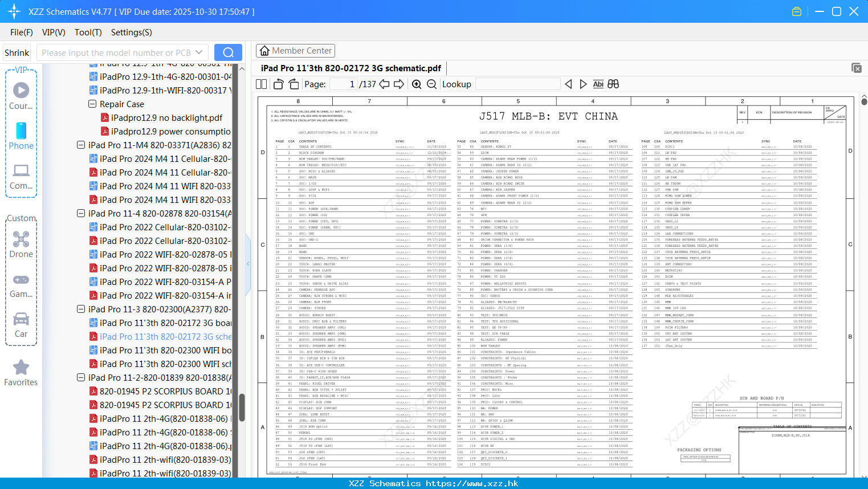Image resolution: width=868 pixels, height=489 pixels.
Task: Select the Phone category
Action: [x=21, y=136]
